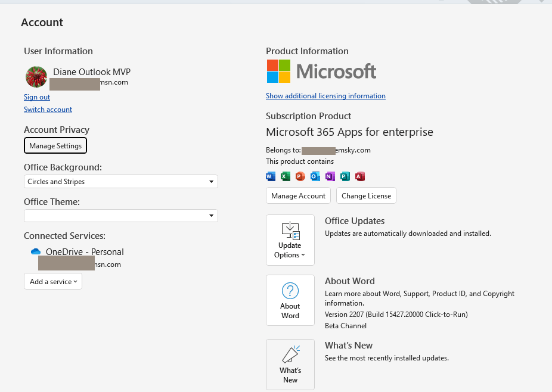
Task: Click the Sign out link
Action: tap(37, 97)
